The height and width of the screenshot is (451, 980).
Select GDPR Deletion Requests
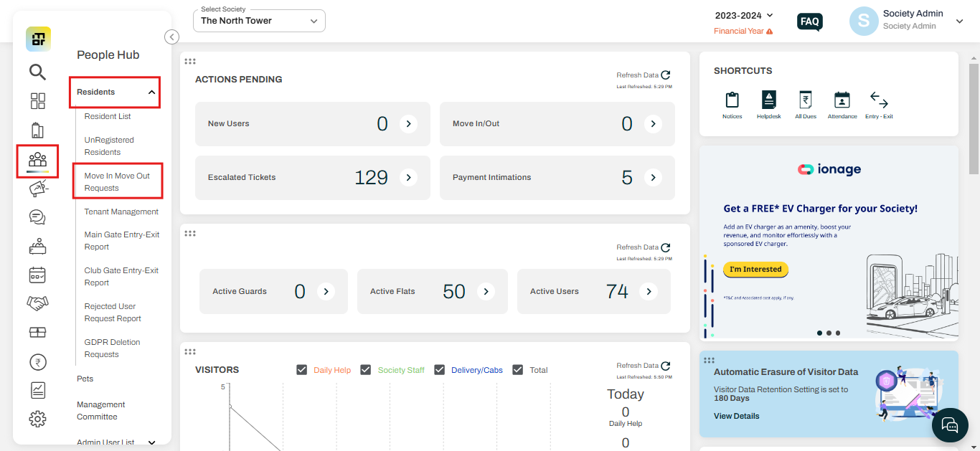pyautogui.click(x=112, y=348)
